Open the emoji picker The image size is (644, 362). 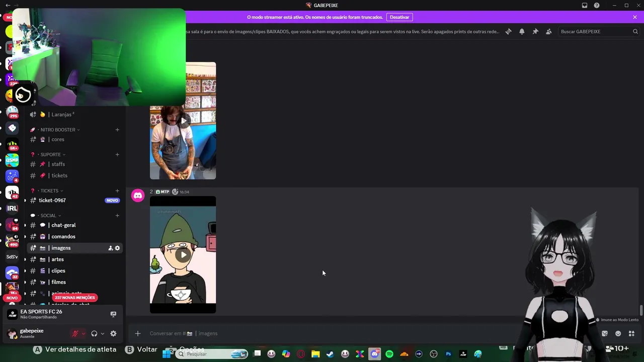pyautogui.click(x=618, y=333)
